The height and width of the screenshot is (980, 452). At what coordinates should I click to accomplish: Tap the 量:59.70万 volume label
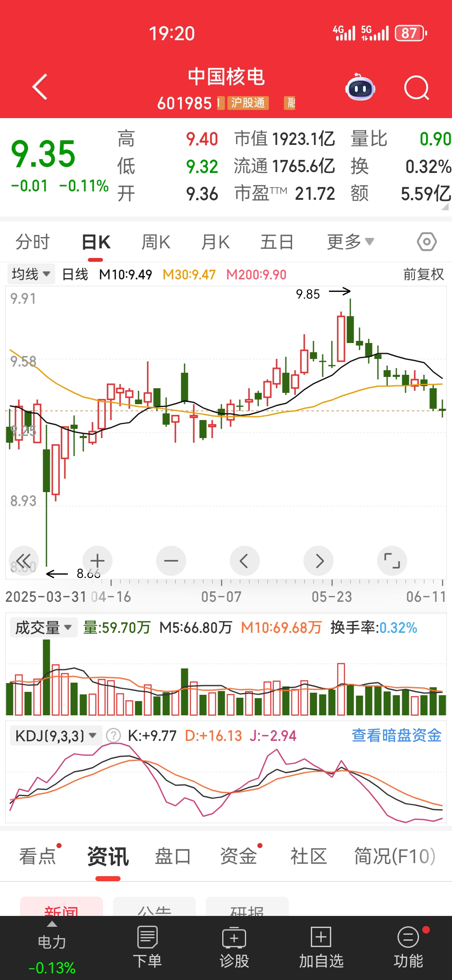[x=117, y=627]
